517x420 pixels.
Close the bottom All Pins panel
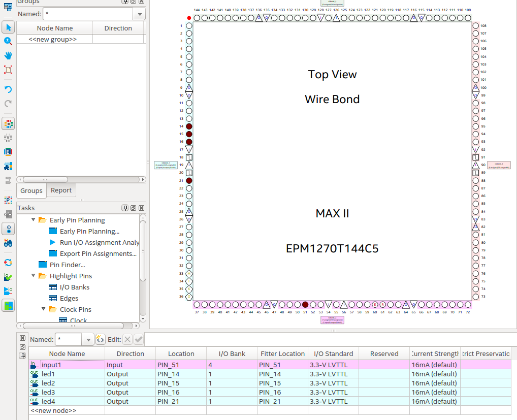click(22, 338)
